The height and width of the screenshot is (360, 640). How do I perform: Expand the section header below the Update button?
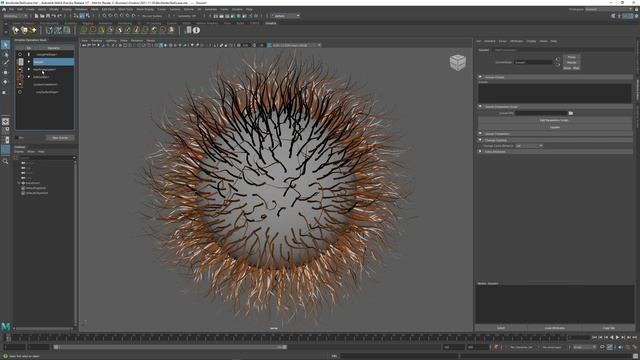point(555,134)
